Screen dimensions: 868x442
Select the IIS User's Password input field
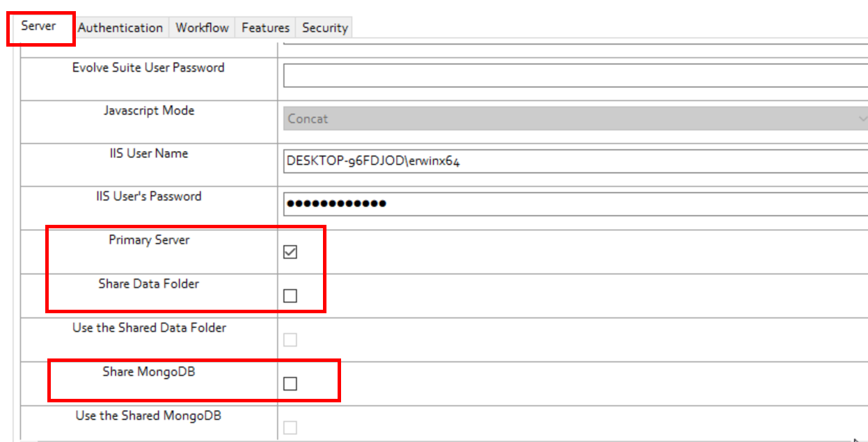point(575,204)
